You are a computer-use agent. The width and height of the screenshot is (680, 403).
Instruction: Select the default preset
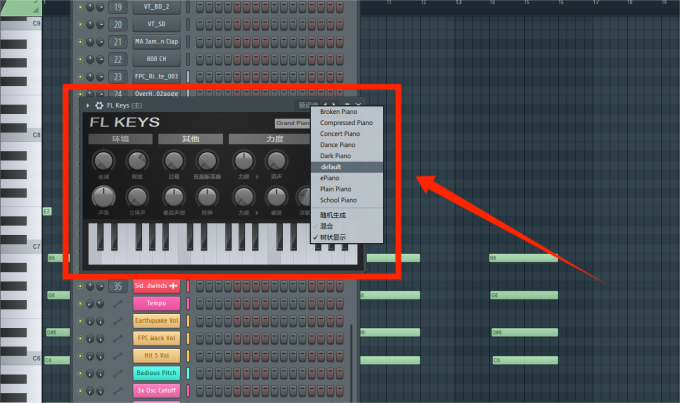[347, 167]
